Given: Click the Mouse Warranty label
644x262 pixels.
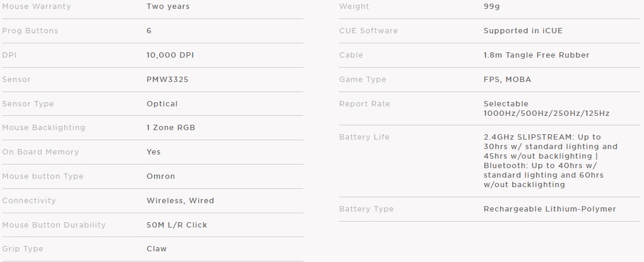Looking at the screenshot, I should (36, 7).
